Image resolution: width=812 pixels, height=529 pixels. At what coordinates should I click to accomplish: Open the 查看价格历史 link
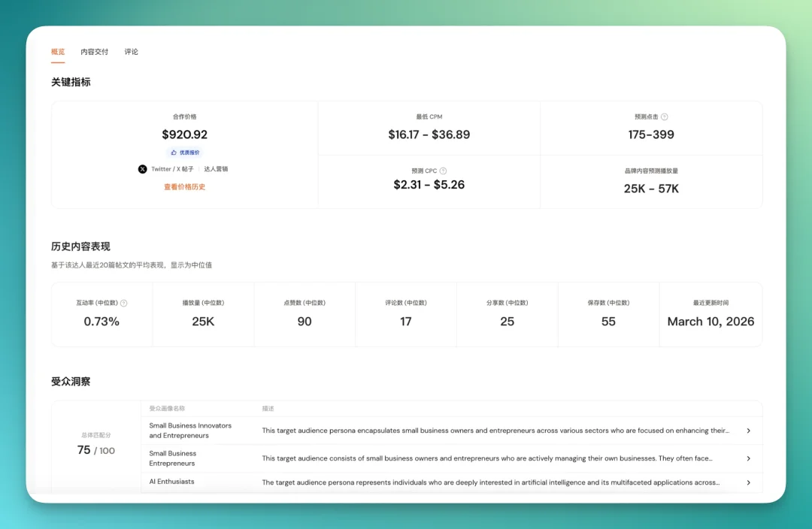pos(184,187)
